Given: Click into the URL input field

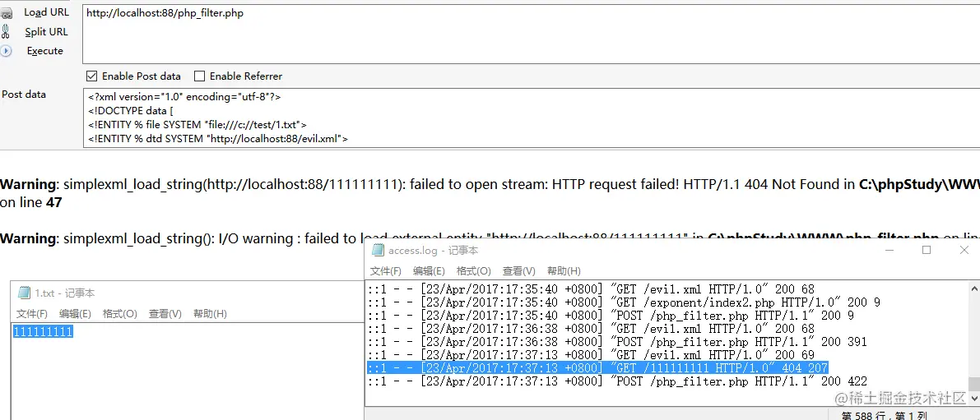Looking at the screenshot, I should coord(531,35).
